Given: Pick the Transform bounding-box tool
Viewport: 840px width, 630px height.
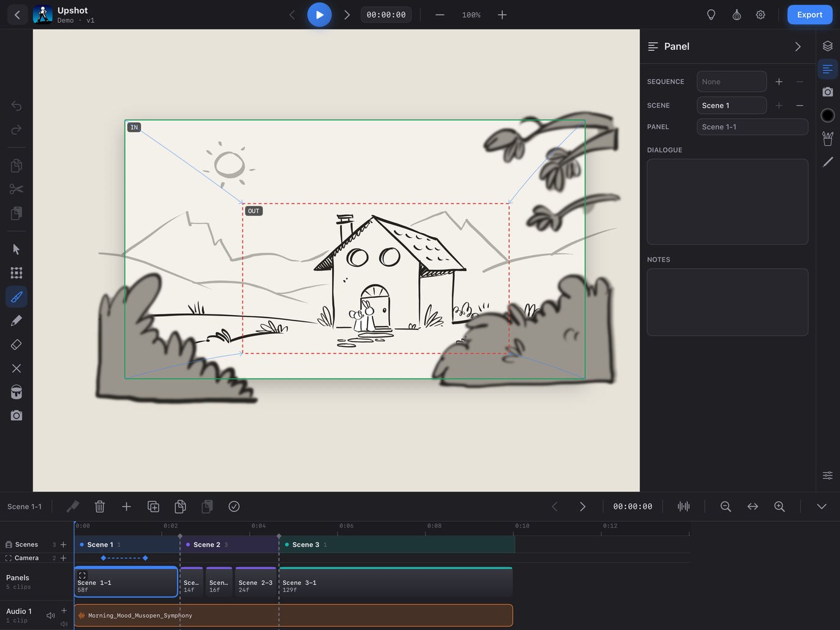Looking at the screenshot, I should click(16, 273).
